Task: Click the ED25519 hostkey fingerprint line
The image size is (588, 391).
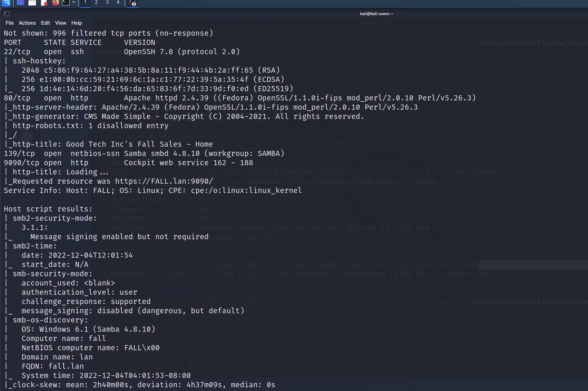Action: [x=149, y=89]
